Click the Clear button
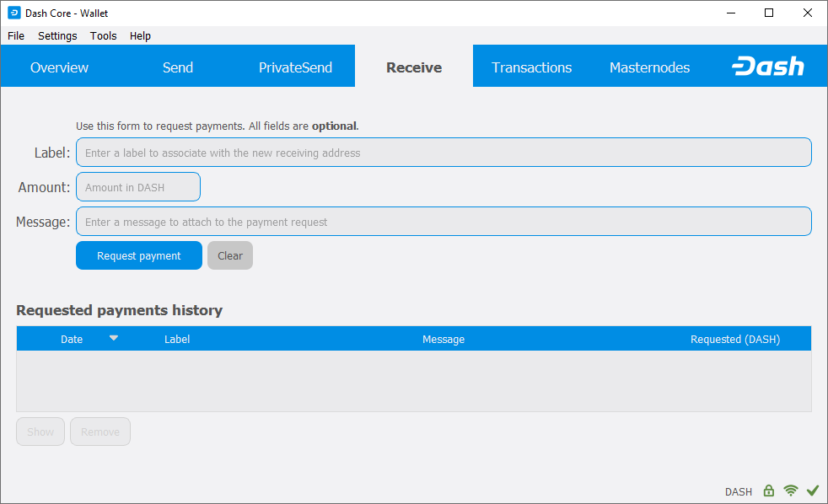Viewport: 828px width, 504px height. pyautogui.click(x=230, y=255)
